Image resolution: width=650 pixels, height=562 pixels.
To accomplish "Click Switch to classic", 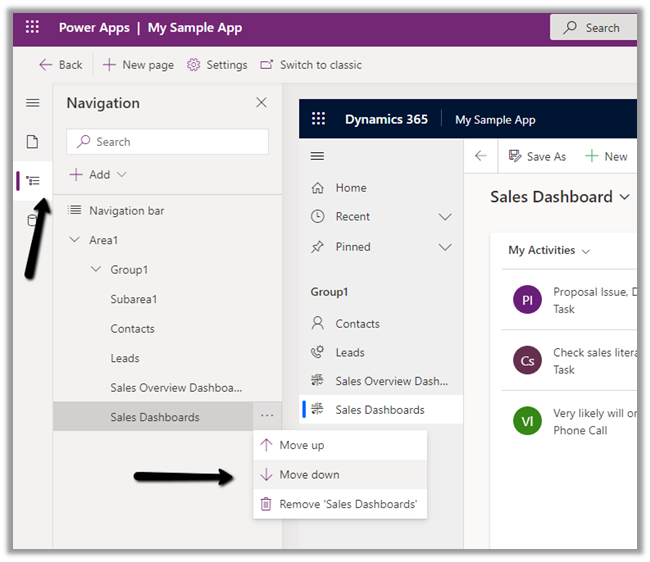I will [311, 65].
